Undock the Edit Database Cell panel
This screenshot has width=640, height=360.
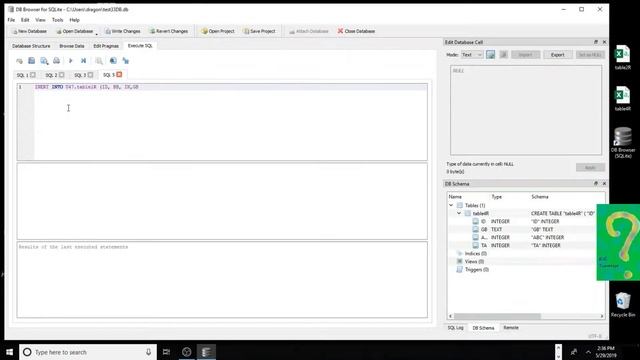[596, 42]
